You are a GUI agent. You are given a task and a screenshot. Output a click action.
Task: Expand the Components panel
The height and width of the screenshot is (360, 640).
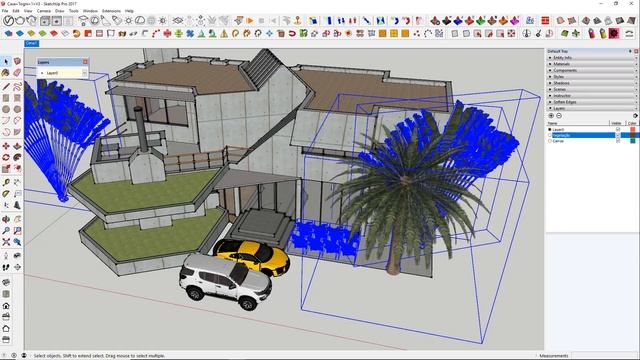592,70
